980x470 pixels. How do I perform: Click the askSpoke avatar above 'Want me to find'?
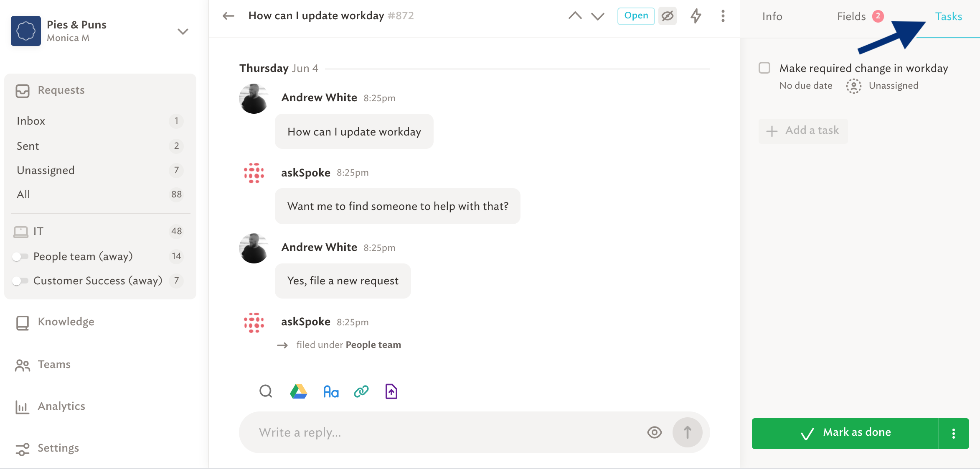(254, 173)
